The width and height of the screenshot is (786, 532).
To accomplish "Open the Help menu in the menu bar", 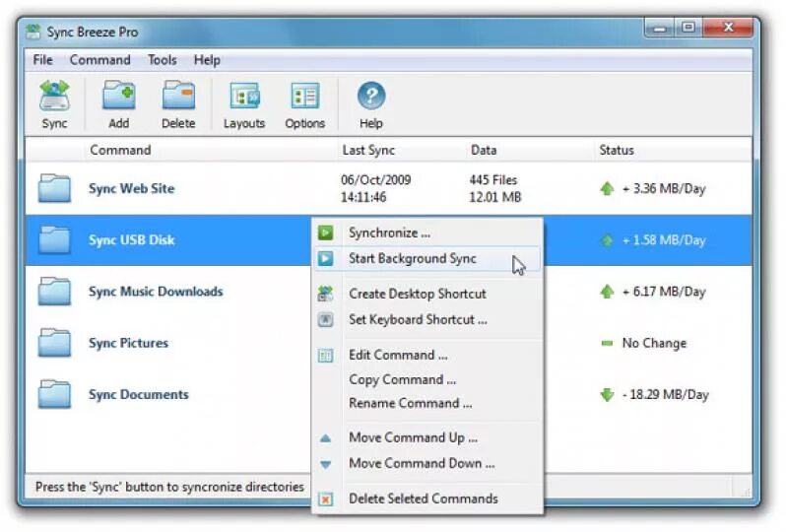I will [x=207, y=60].
